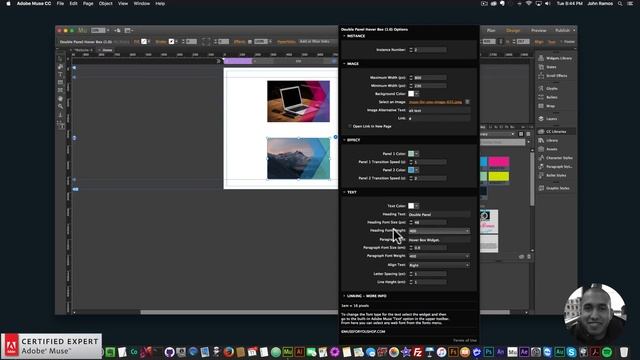The image size is (640, 360).
Task: Open the Bullets panel
Action: click(x=548, y=97)
